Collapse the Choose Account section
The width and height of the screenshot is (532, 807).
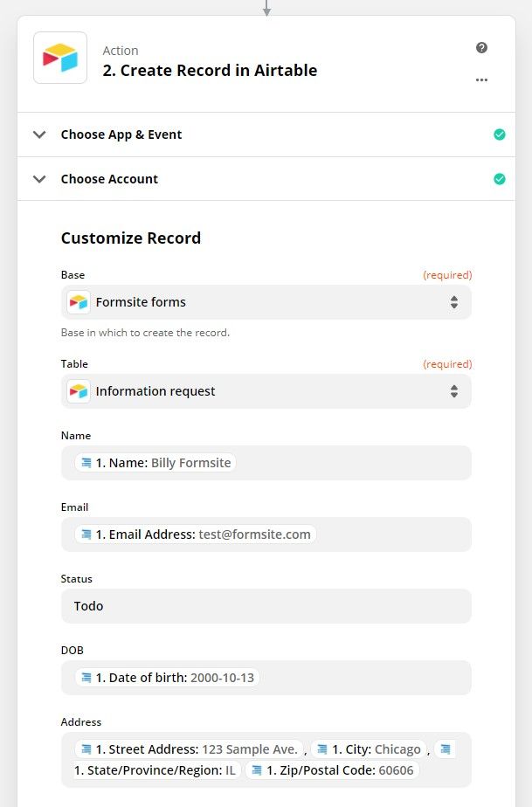38,178
